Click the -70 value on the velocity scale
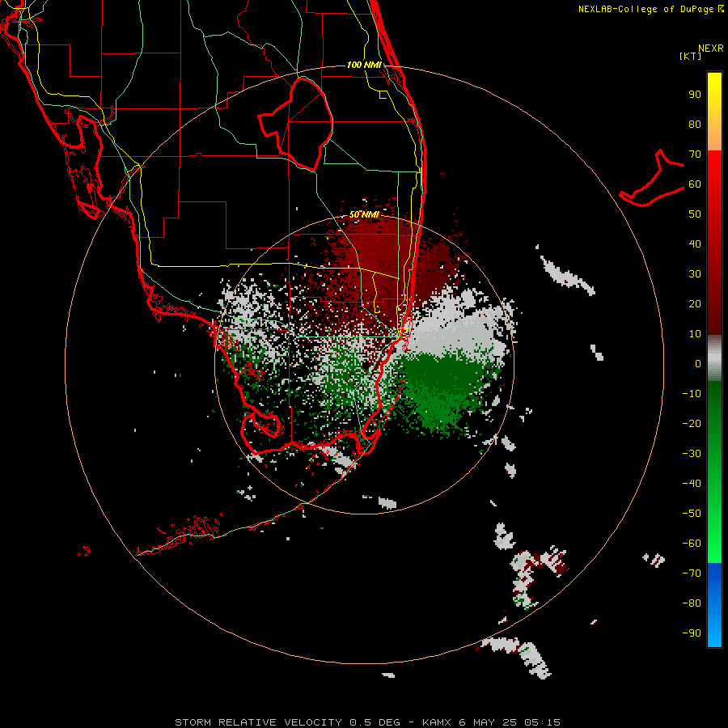728x728 pixels. coord(692,573)
